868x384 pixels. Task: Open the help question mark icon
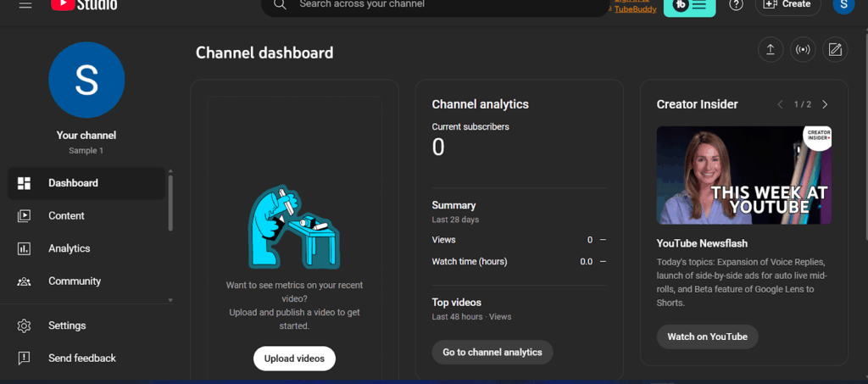tap(736, 5)
